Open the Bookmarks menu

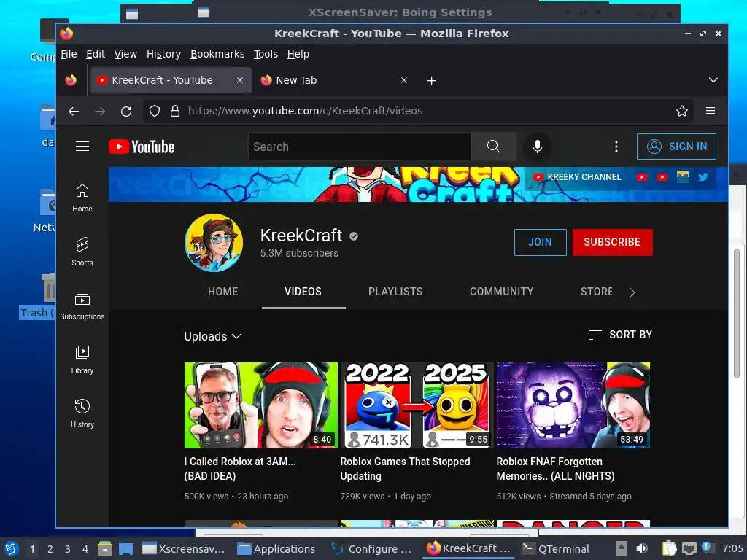(217, 54)
